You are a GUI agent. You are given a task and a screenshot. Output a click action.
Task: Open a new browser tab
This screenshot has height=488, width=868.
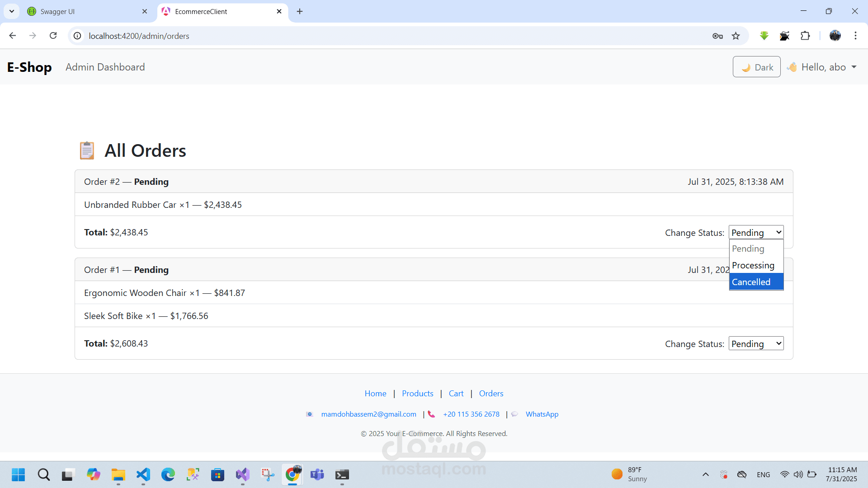click(x=300, y=11)
